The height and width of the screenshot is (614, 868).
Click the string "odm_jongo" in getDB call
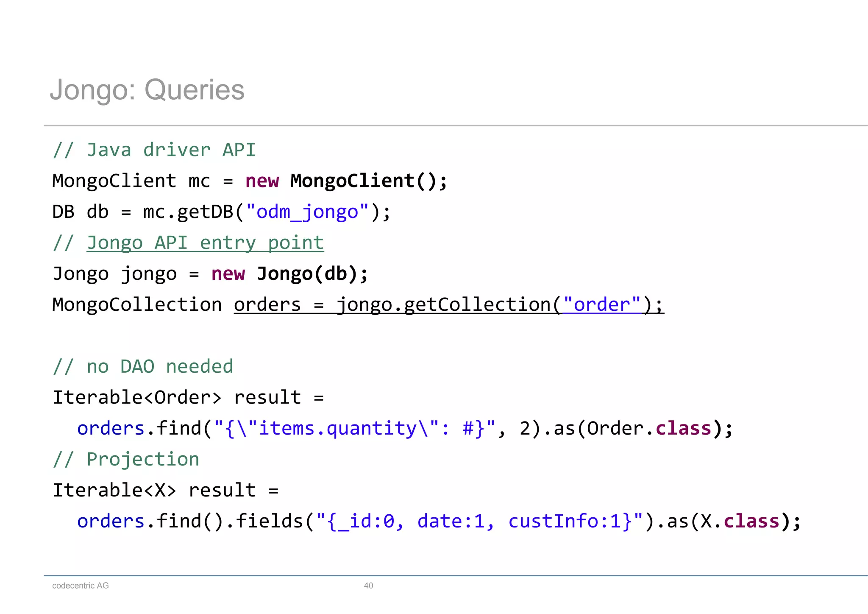[308, 212]
